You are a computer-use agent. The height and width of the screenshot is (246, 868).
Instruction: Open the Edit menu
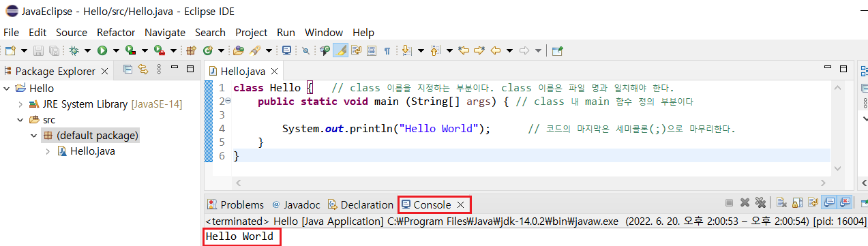pyautogui.click(x=38, y=32)
